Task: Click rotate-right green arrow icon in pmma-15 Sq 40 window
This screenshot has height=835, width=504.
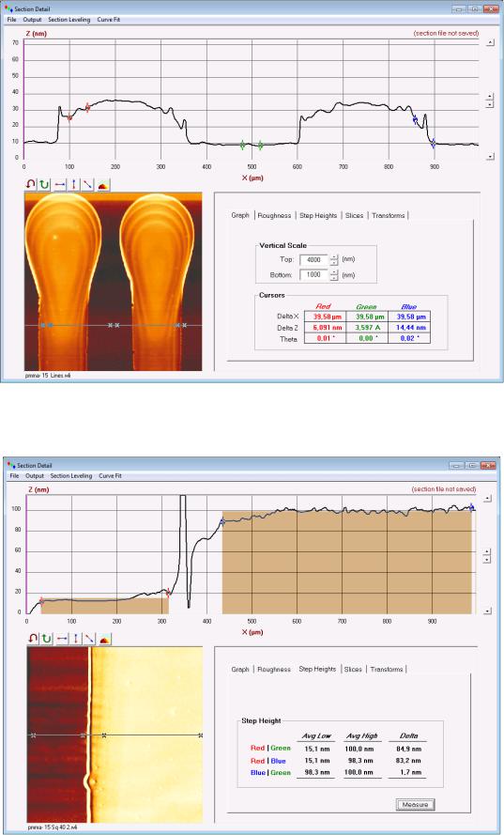Action: tap(47, 639)
